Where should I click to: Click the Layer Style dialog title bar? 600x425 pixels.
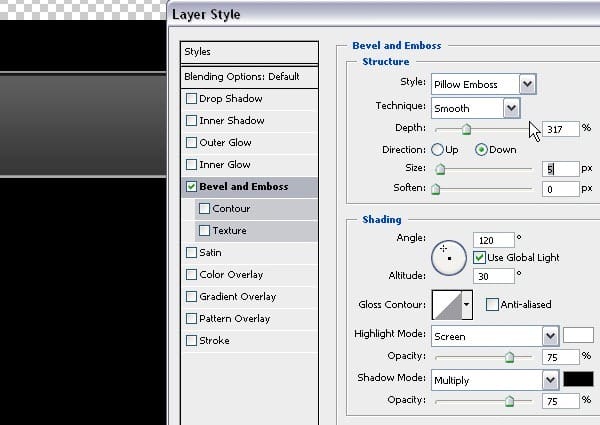pos(384,15)
